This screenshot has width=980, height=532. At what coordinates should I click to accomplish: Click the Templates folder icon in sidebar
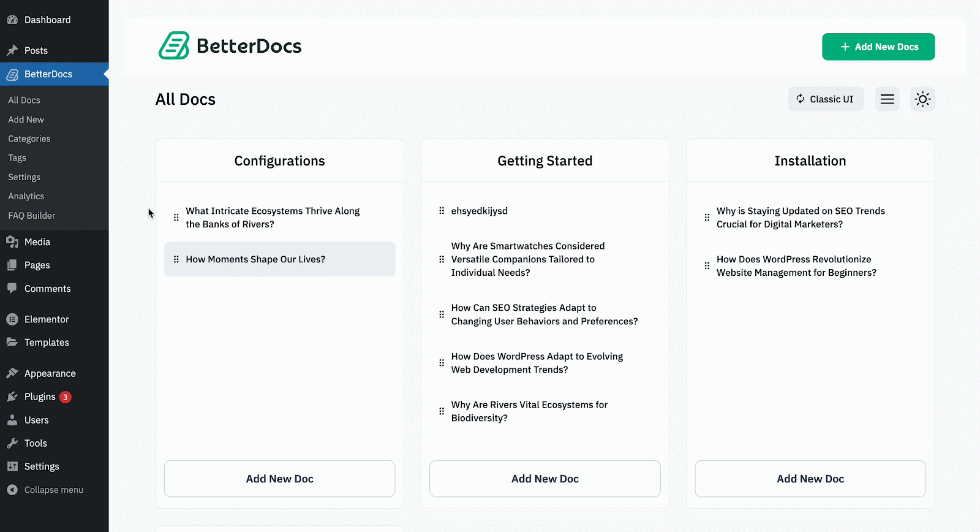(12, 342)
